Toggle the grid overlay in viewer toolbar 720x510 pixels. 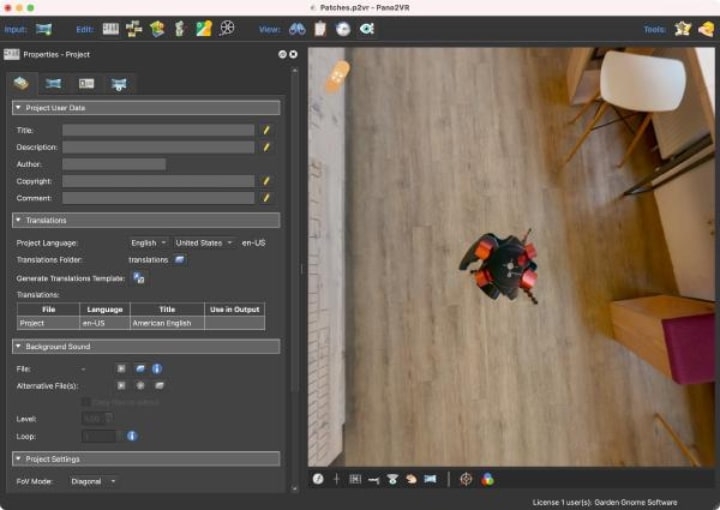click(x=355, y=479)
